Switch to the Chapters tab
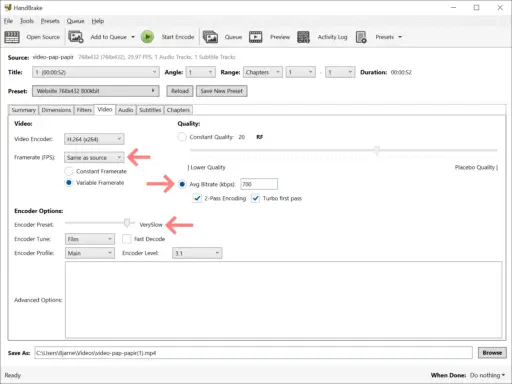Image resolution: width=512 pixels, height=384 pixels. click(x=178, y=110)
